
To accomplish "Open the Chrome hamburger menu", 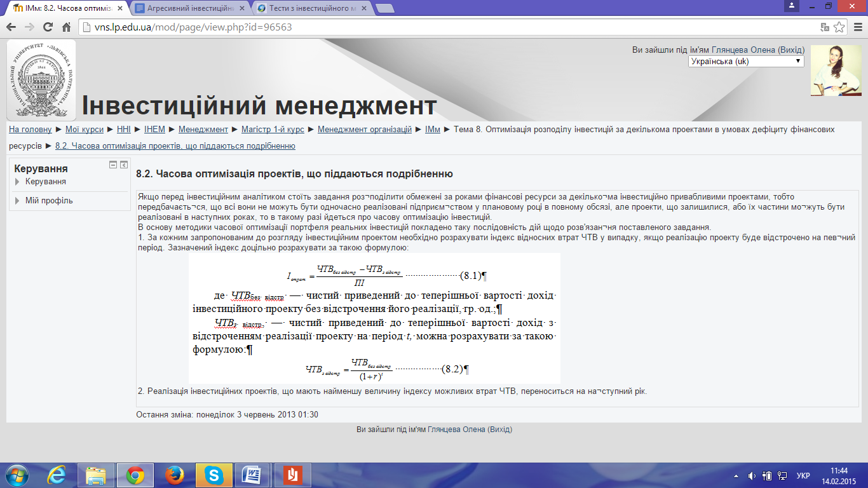I will pyautogui.click(x=857, y=27).
